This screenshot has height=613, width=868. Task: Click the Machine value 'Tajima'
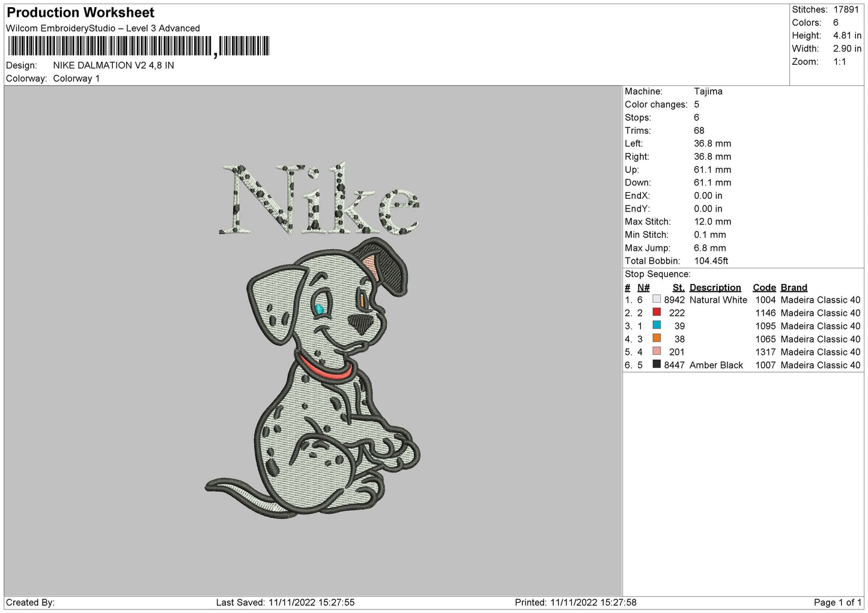coord(708,91)
